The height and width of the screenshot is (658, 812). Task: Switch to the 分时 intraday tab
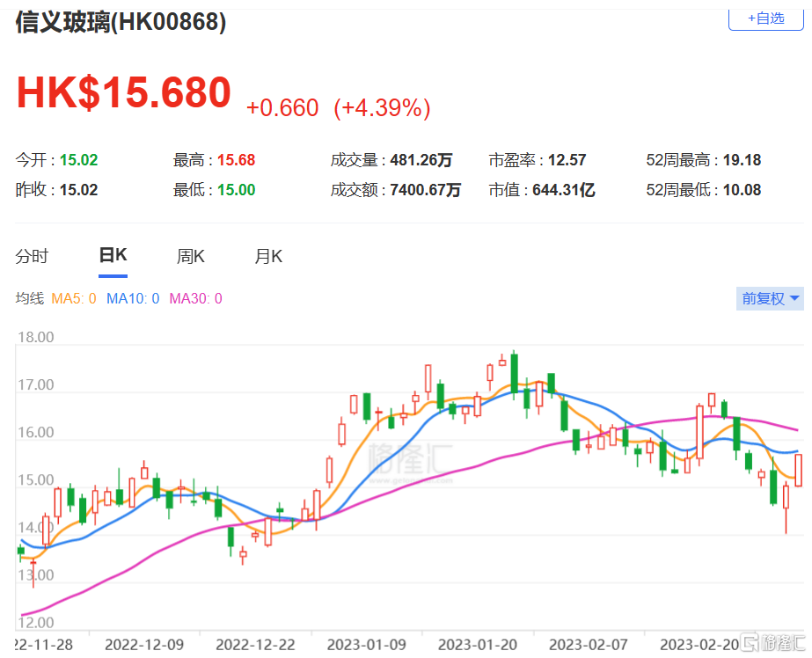[x=32, y=256]
